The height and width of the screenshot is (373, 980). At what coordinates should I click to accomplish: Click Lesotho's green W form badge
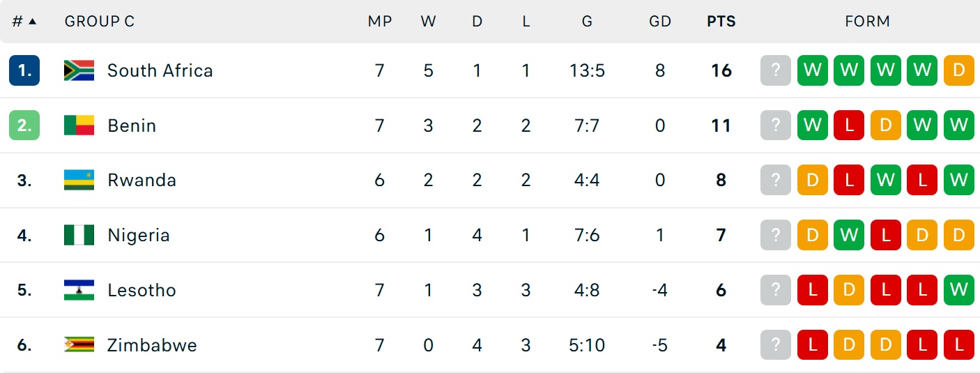coord(958,290)
